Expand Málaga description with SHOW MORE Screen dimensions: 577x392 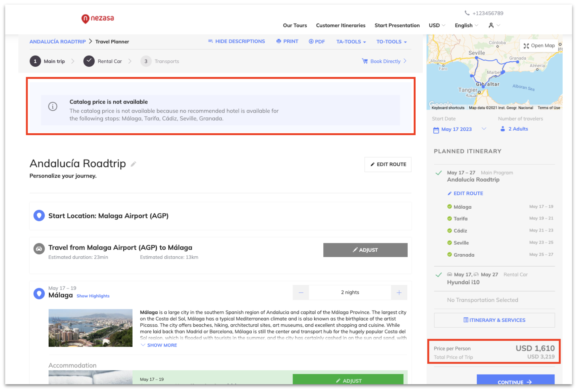pos(159,345)
